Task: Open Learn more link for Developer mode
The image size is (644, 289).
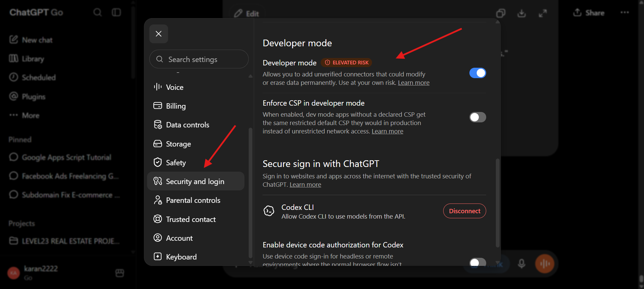Action: (x=414, y=83)
